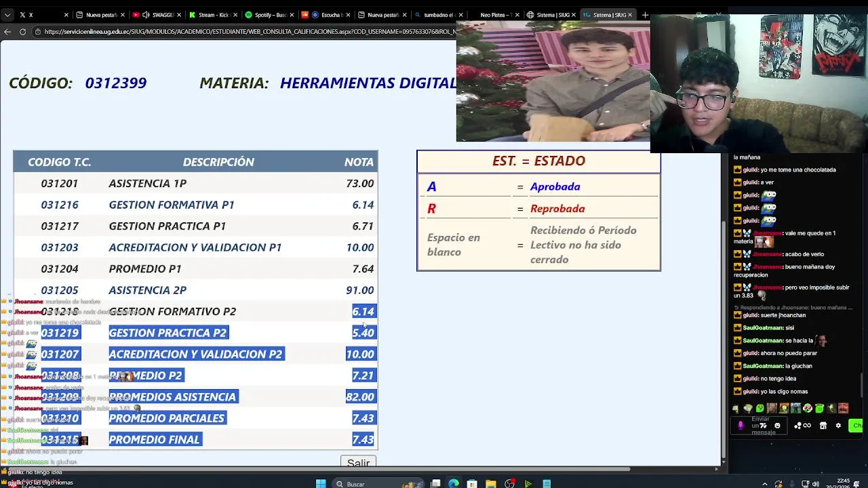Image resolution: width=868 pixels, height=488 pixels.
Task: Open the Notepad taskbar icon
Action: coord(547,483)
